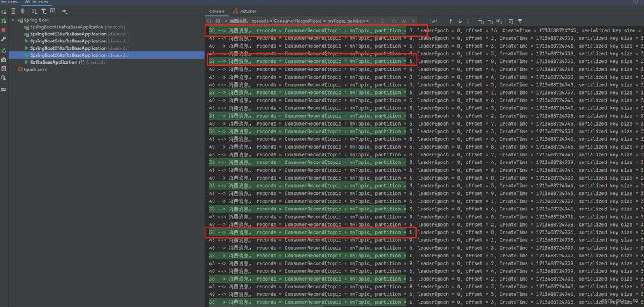Open the Add Service plus dropdown
Viewport: 644px width, 307px height.
(65, 12)
